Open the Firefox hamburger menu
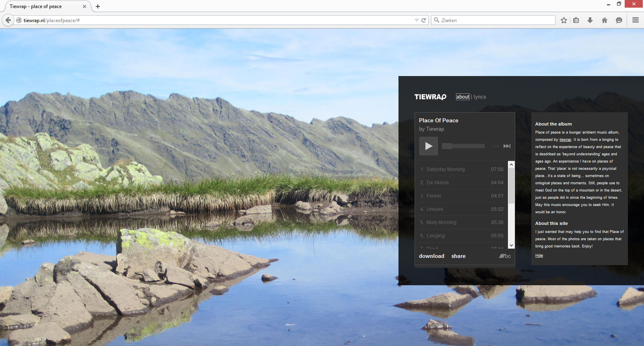 (x=636, y=20)
